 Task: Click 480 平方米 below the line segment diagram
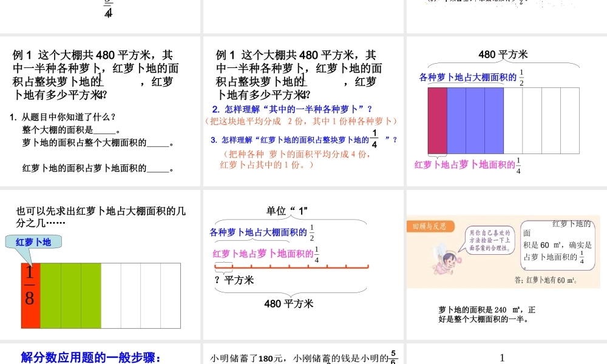pyautogui.click(x=289, y=304)
